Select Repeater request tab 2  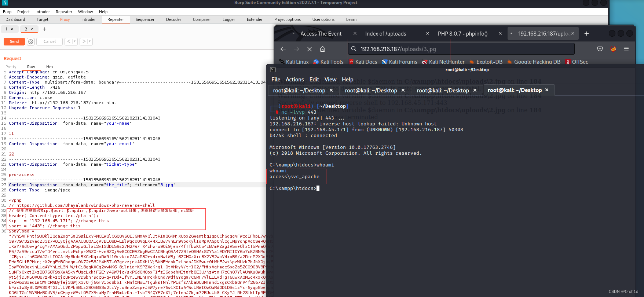(x=26, y=29)
